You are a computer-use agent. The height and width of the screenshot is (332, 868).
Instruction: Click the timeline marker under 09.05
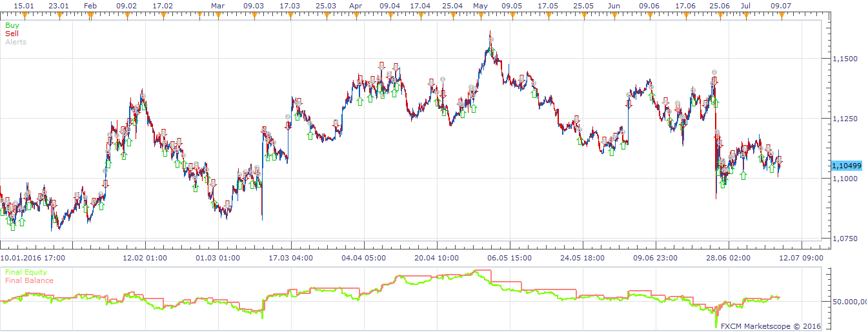(x=512, y=15)
